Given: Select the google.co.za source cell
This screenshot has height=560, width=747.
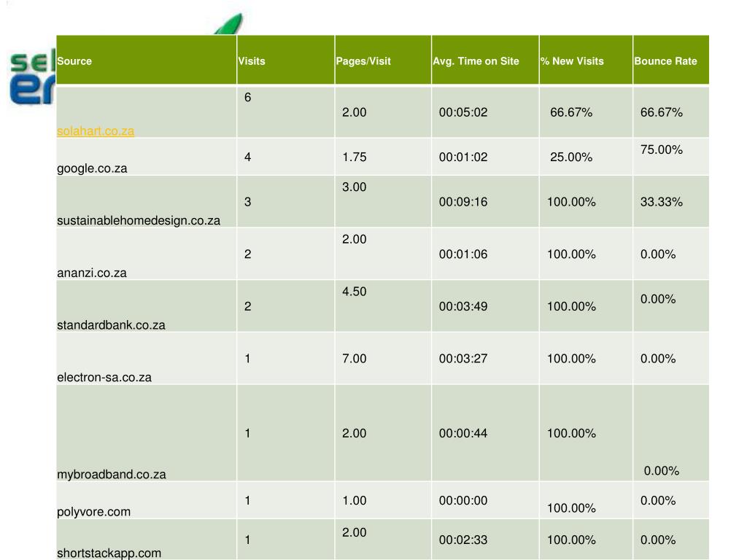Looking at the screenshot, I should click(x=146, y=157).
